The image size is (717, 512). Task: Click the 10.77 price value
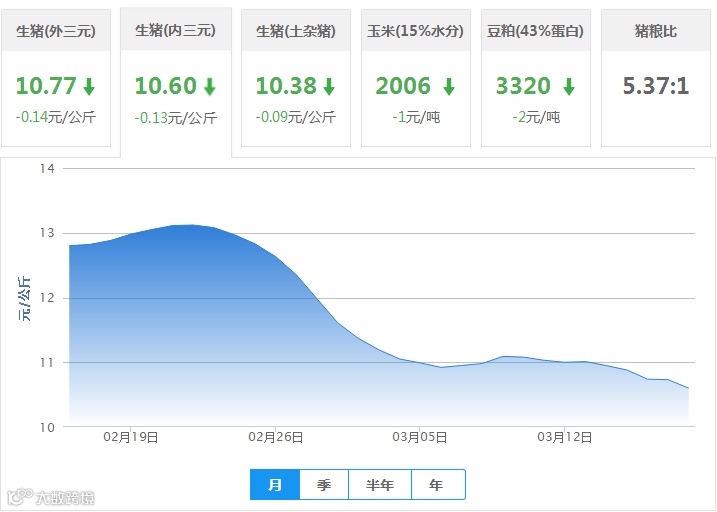(x=46, y=86)
